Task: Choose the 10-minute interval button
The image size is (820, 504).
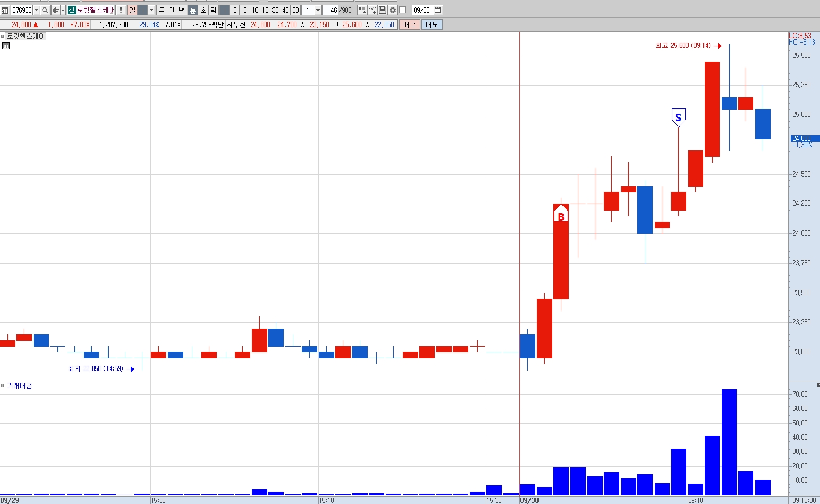Action: click(255, 10)
